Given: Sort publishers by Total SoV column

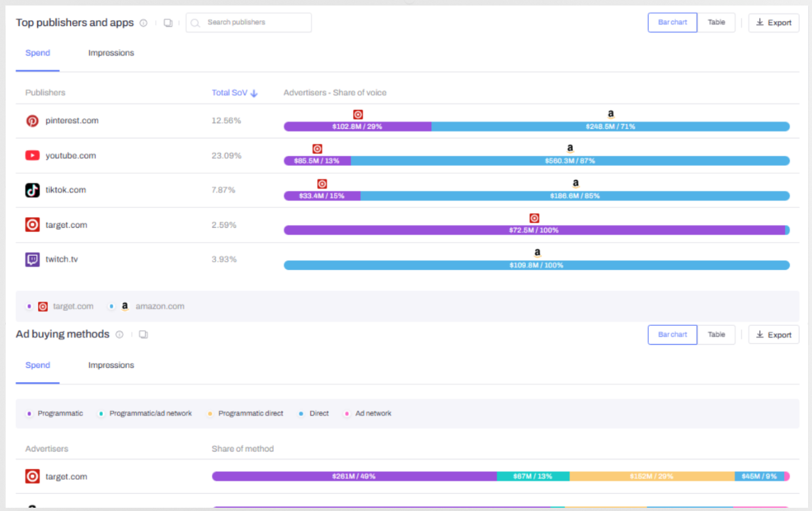Looking at the screenshot, I should click(234, 93).
